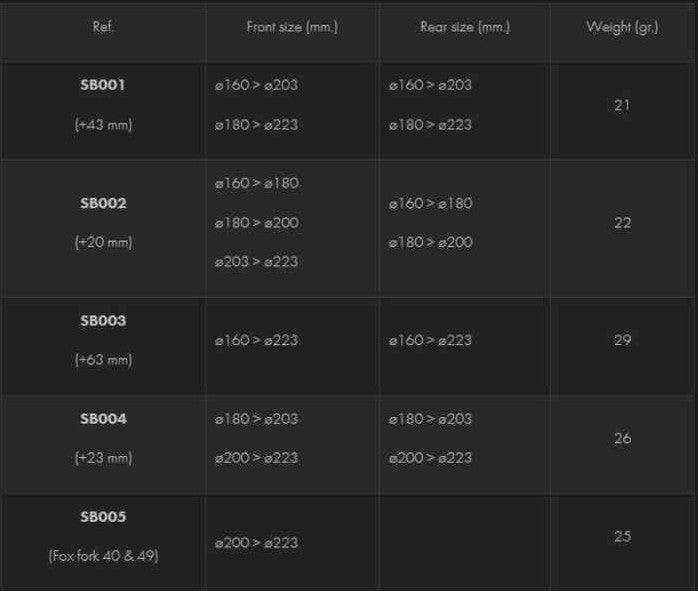Select the SB005 reference label
Screen dimensions: 698x591
(x=103, y=517)
